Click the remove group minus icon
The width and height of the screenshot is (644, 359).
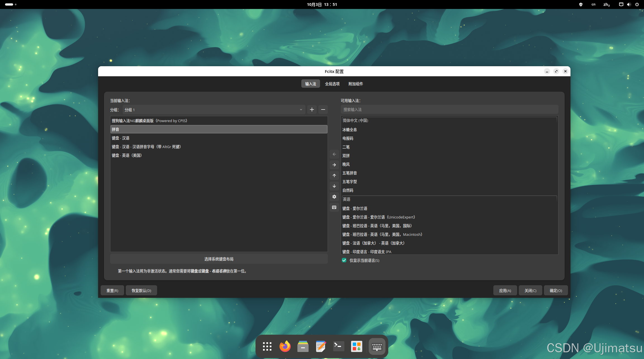point(323,110)
